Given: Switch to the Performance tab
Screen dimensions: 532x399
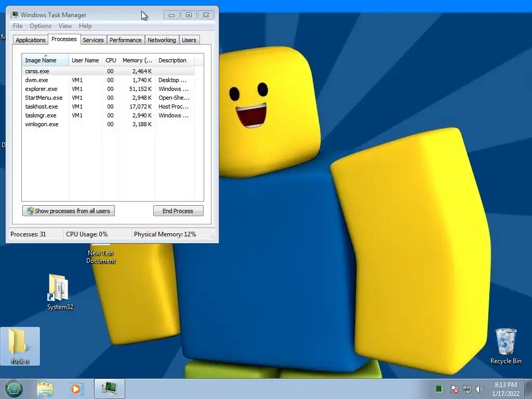Looking at the screenshot, I should [x=126, y=40].
